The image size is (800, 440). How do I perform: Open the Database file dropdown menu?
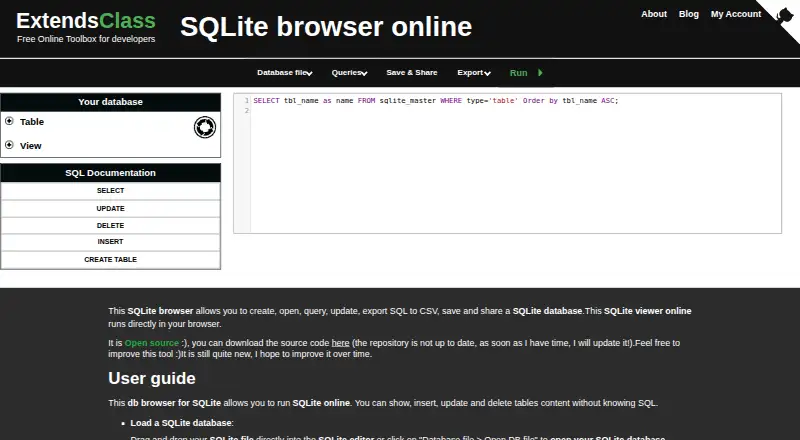[x=285, y=72]
